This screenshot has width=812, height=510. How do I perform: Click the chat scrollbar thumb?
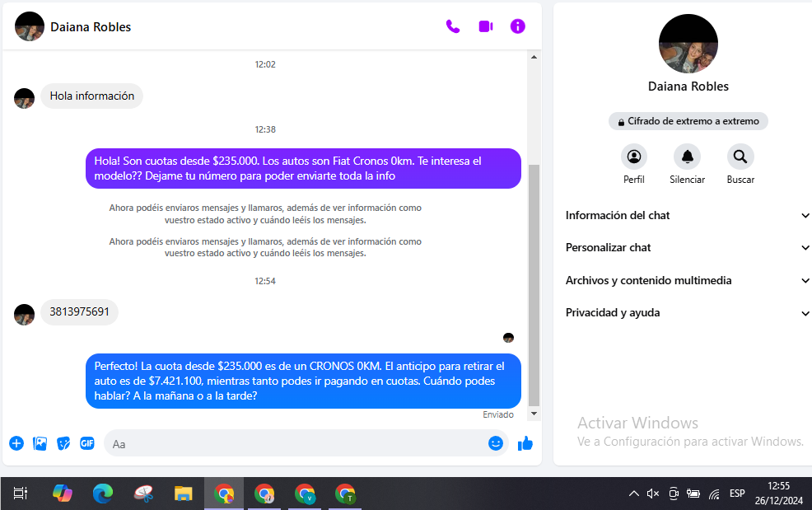534,285
